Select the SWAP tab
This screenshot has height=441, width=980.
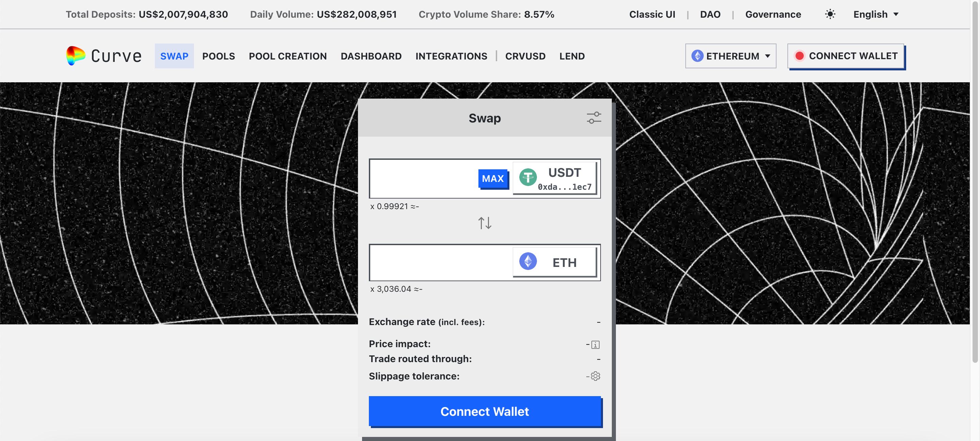click(x=174, y=56)
